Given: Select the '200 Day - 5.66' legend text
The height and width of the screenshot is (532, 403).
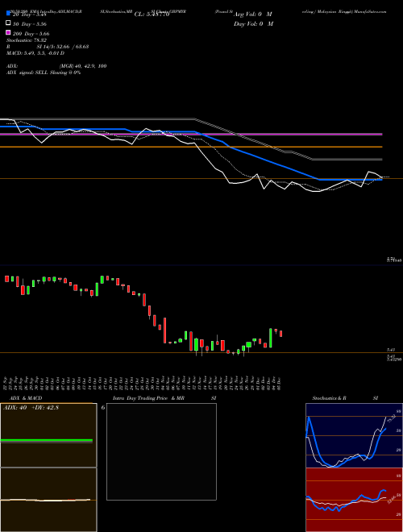Looking at the screenshot, I should coord(31,34).
